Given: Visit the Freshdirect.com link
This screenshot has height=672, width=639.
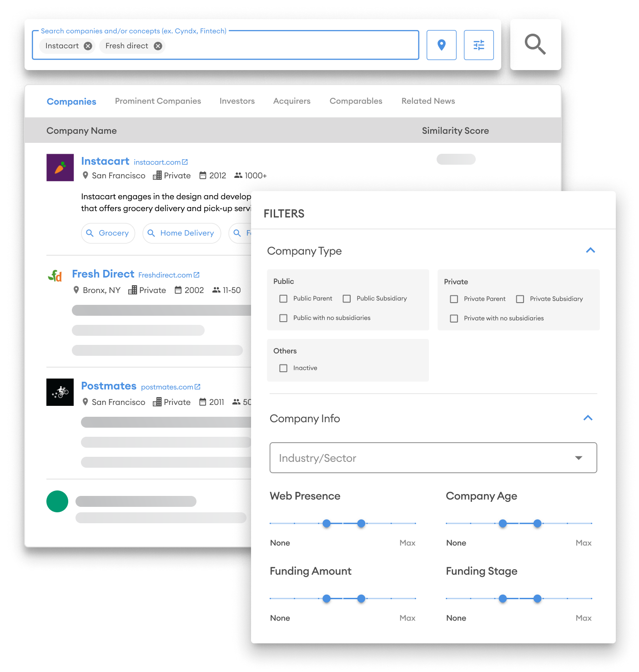Looking at the screenshot, I should pyautogui.click(x=165, y=275).
